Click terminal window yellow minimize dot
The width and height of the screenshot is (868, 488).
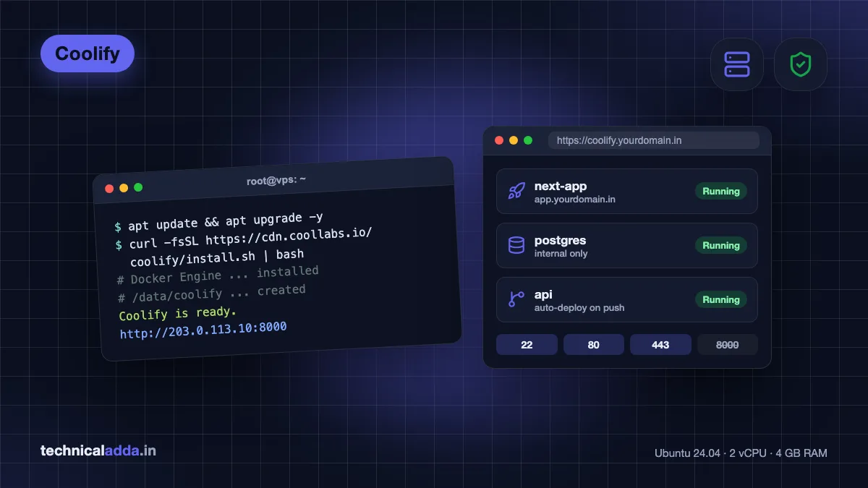click(124, 188)
